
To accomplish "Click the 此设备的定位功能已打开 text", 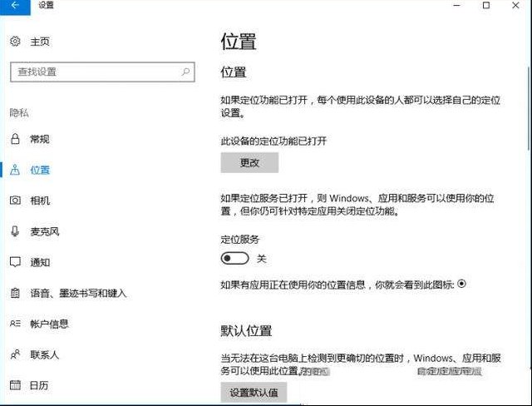I will [273, 141].
